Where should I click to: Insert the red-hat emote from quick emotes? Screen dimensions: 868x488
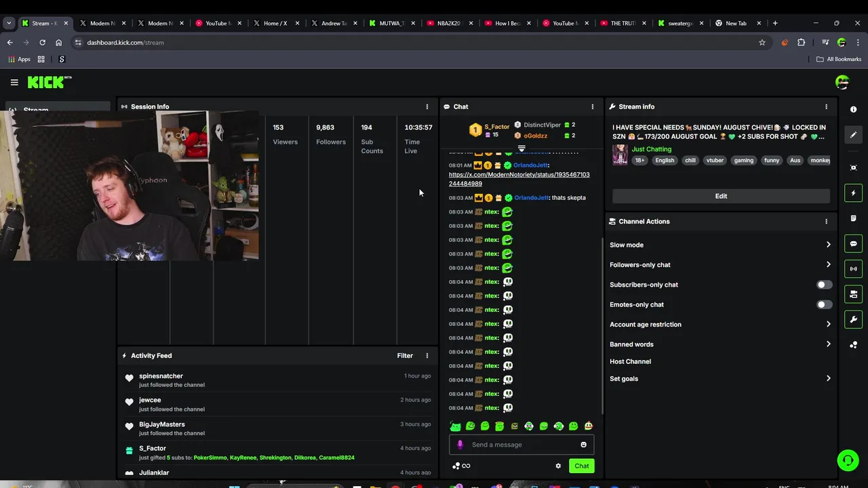pos(588,426)
